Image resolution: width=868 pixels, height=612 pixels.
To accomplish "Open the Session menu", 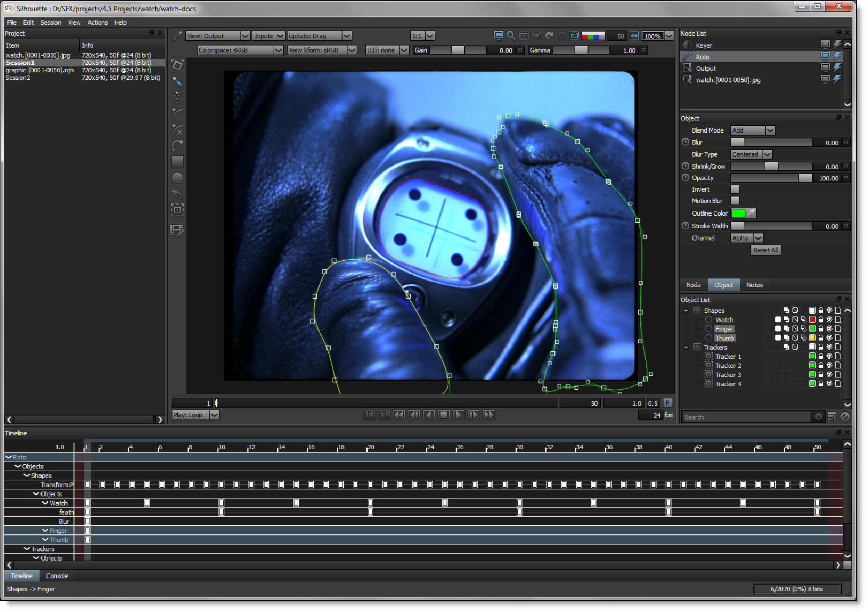I will point(50,23).
